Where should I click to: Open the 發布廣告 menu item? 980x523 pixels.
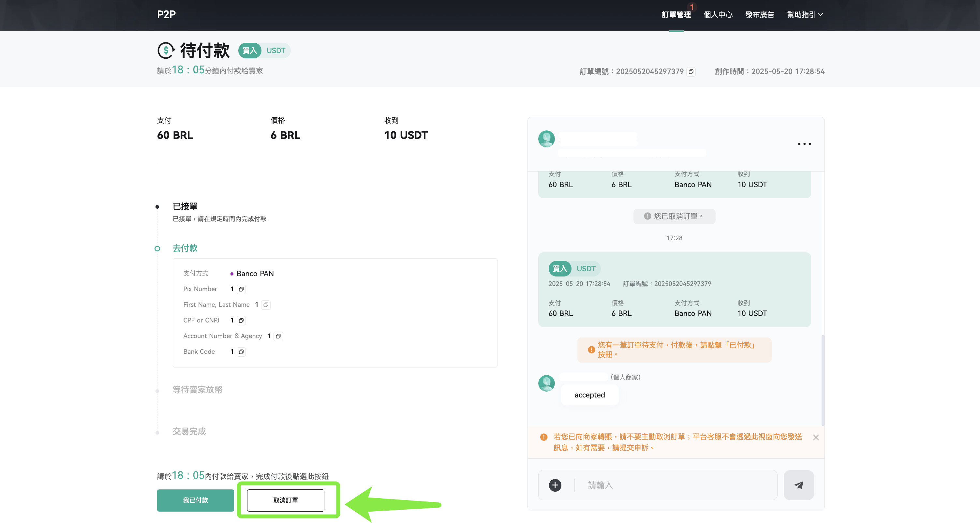coord(760,15)
